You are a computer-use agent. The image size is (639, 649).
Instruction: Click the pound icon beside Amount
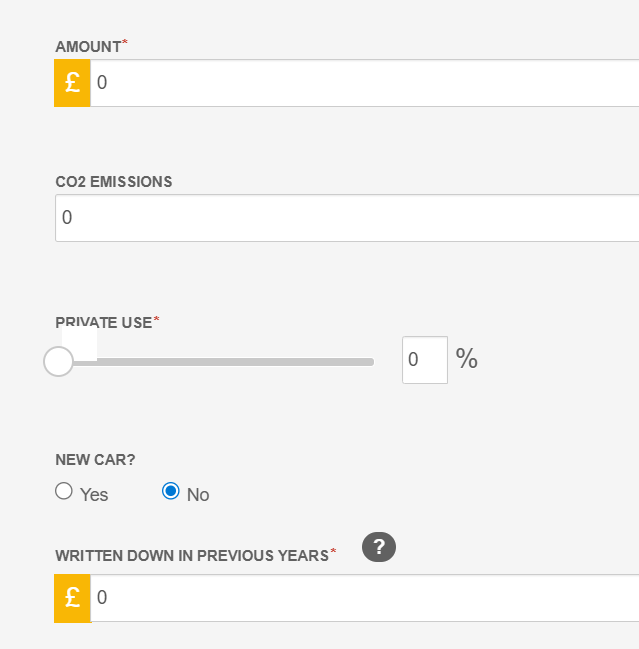[72, 83]
